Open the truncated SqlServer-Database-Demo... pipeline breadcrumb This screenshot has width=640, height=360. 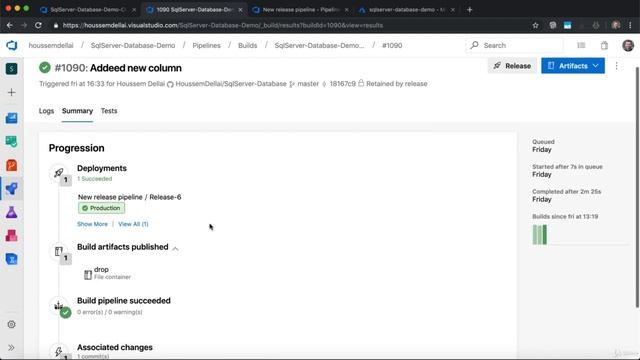coord(319,45)
